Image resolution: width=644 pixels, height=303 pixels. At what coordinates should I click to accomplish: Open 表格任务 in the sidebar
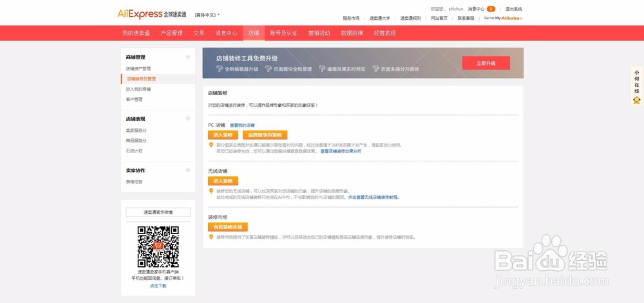pos(134,181)
